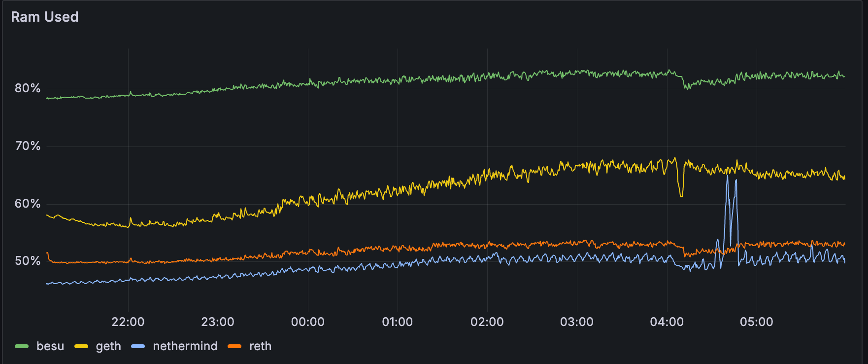Click the orange reth legend color swatch
The height and width of the screenshot is (364, 868).
pos(234,346)
